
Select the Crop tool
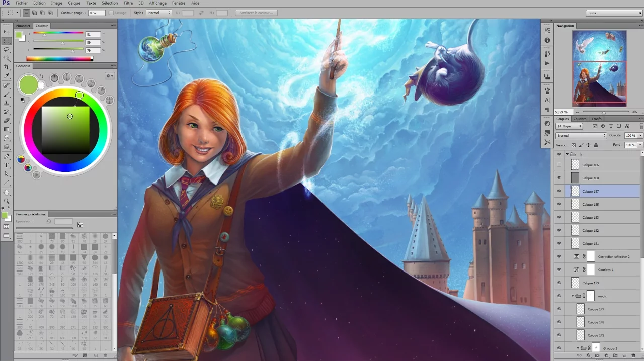pos(7,67)
